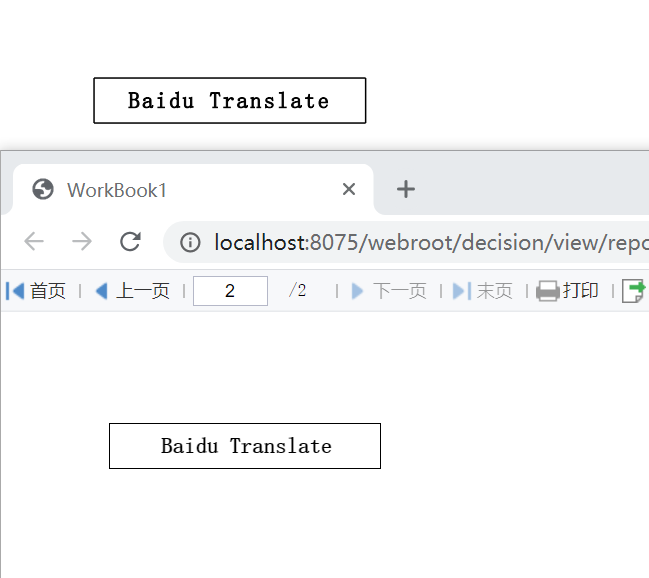Close the WorkBook1 tab
The height and width of the screenshot is (578, 649).
349,189
